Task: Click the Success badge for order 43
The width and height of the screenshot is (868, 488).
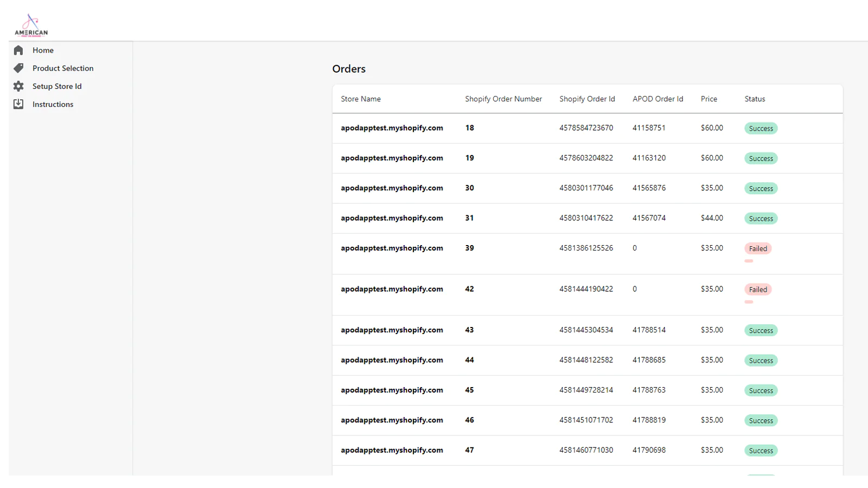Action: [761, 330]
